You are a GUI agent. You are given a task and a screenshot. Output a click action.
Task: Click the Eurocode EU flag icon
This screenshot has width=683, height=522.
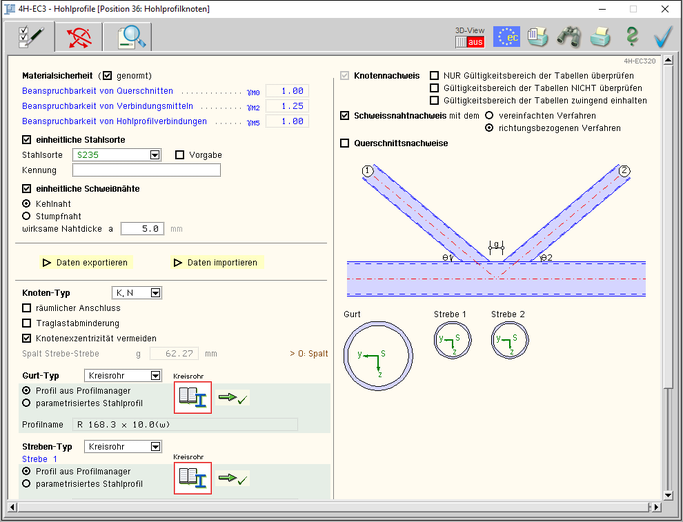(506, 38)
